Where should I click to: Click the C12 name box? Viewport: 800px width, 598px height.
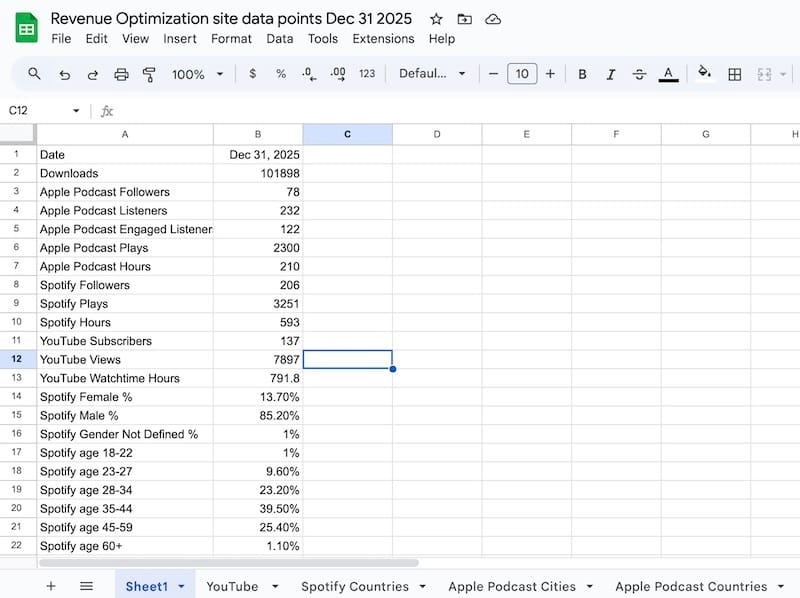point(38,111)
